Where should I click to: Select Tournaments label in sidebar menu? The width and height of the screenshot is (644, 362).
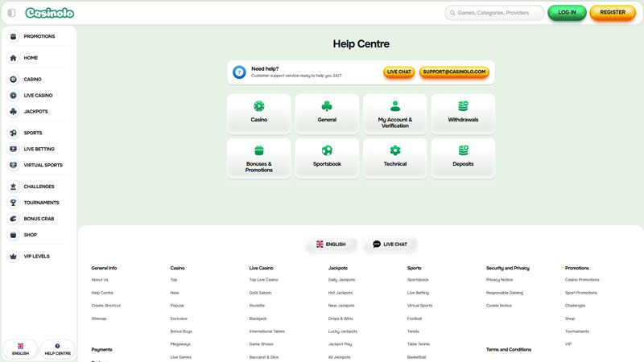point(41,203)
